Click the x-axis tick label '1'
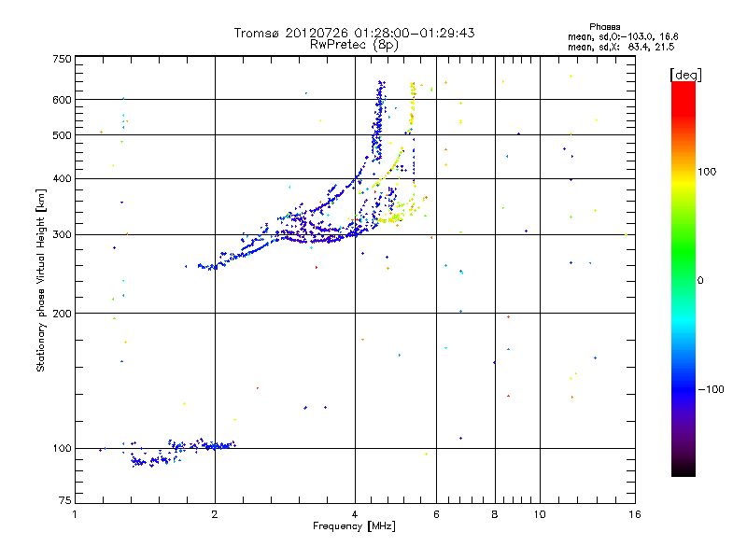This screenshot has height=560, width=747. 75,514
